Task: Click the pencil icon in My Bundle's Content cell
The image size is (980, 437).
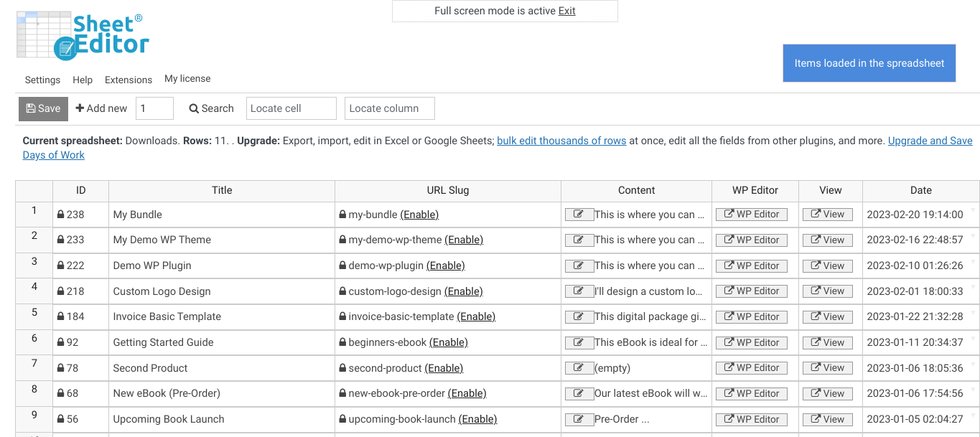Action: point(579,214)
